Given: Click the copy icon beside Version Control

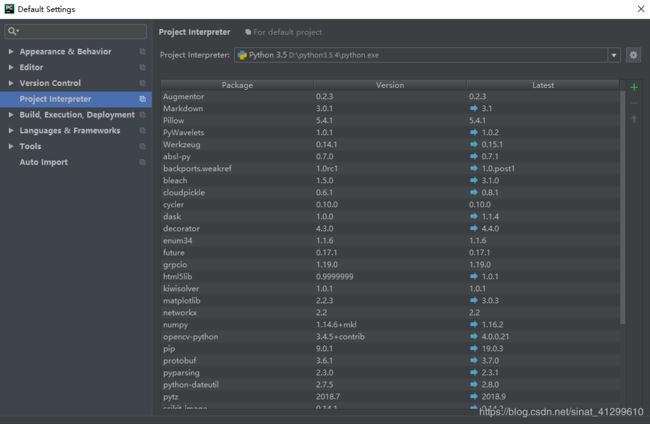Looking at the screenshot, I should (x=142, y=83).
